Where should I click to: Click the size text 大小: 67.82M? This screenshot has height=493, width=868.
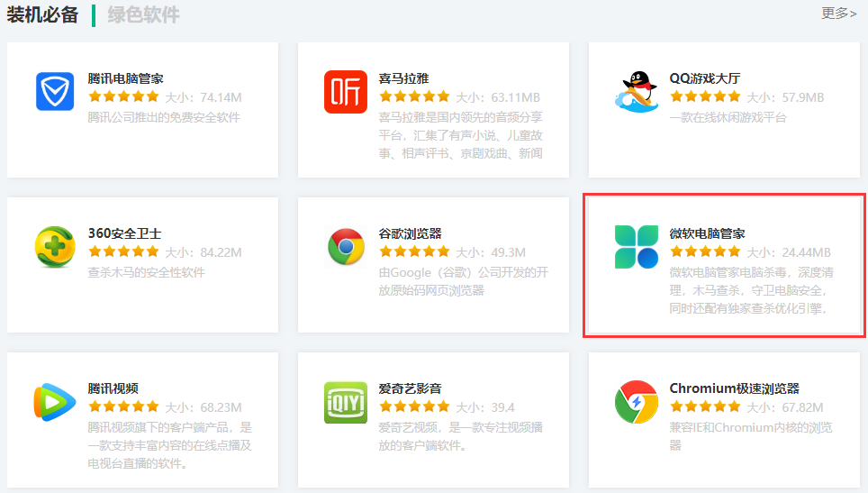tap(785, 407)
